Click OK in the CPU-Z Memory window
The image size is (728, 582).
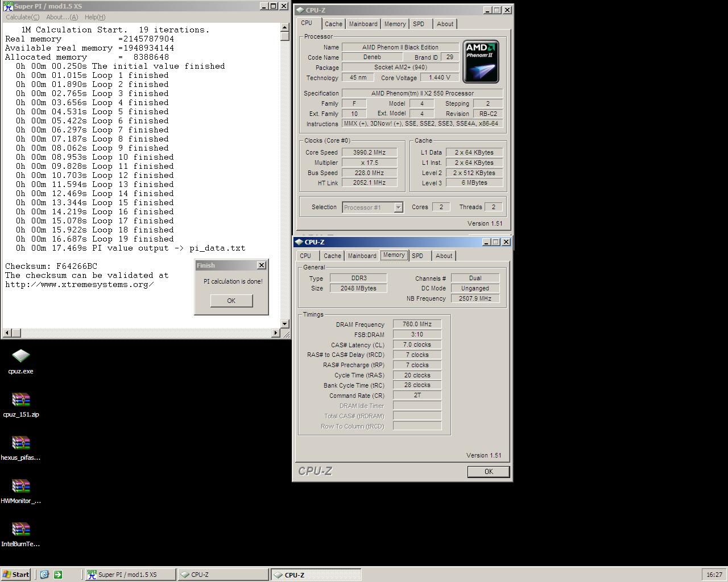pyautogui.click(x=489, y=472)
